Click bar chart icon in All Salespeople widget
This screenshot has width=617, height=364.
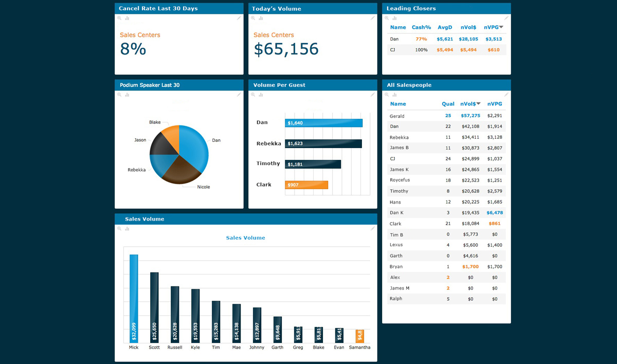394,95
